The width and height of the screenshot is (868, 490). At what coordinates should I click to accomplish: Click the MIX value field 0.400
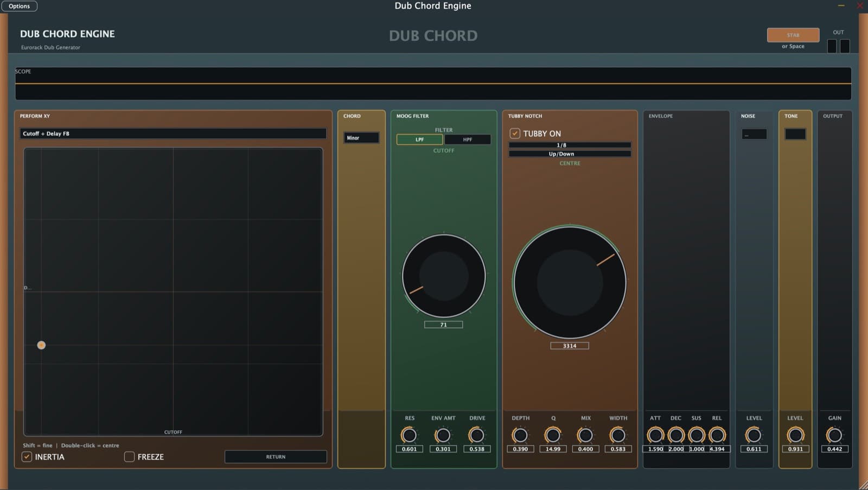click(x=585, y=449)
